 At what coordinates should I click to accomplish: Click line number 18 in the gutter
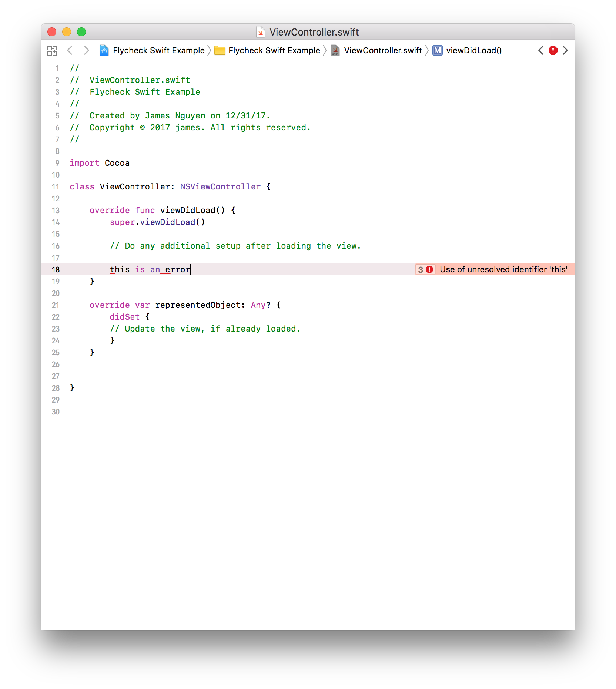56,270
